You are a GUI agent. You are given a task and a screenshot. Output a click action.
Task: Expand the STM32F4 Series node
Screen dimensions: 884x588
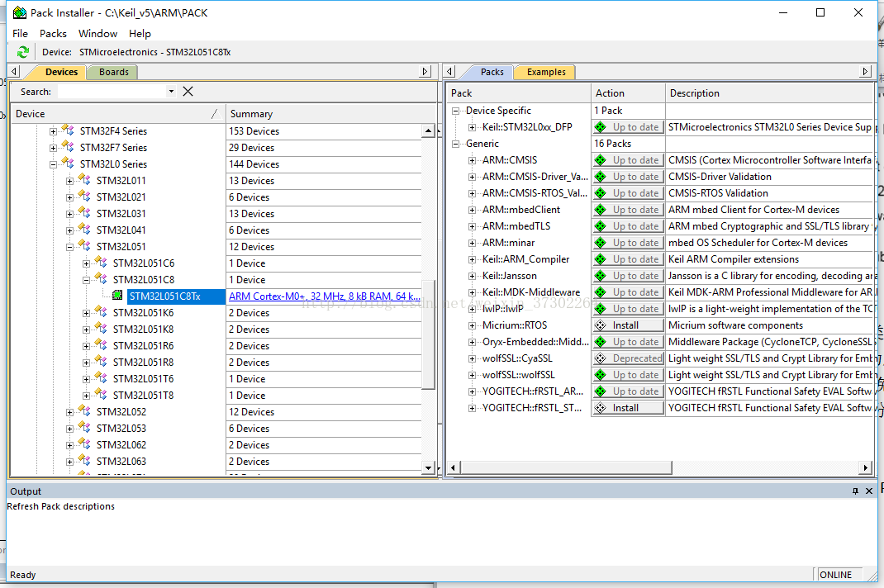pyautogui.click(x=54, y=131)
